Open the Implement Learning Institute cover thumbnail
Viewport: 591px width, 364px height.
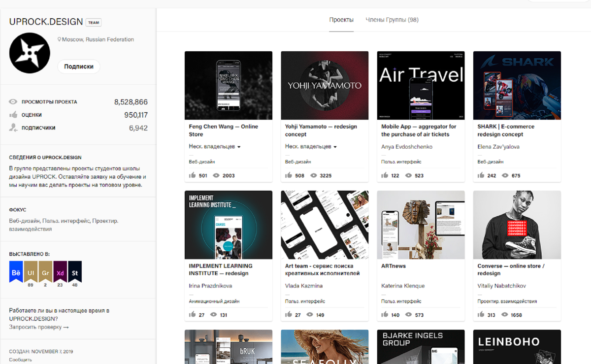coord(229,225)
